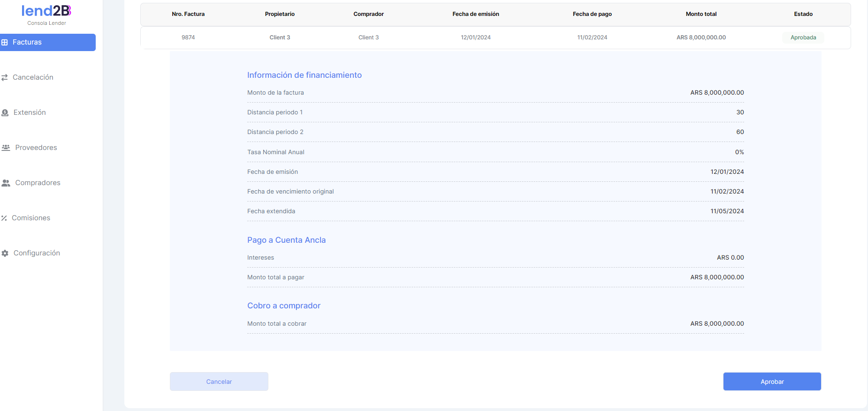Screen dimensions: 868x411
Task: Navigate to Proveedores
Action: pyautogui.click(x=36, y=148)
